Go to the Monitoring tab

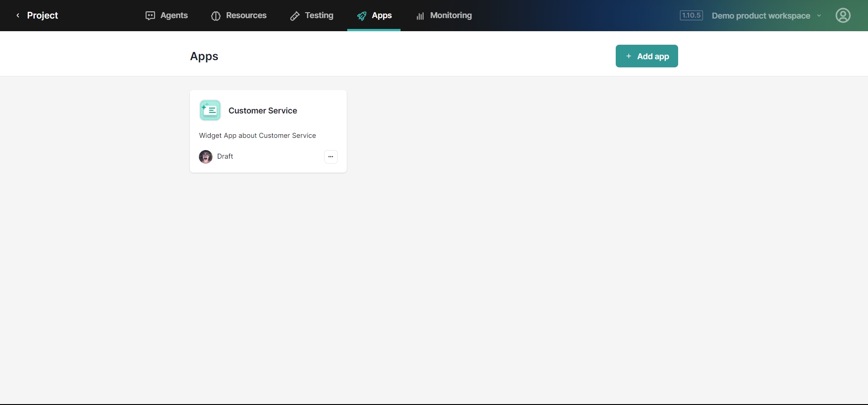tap(451, 15)
